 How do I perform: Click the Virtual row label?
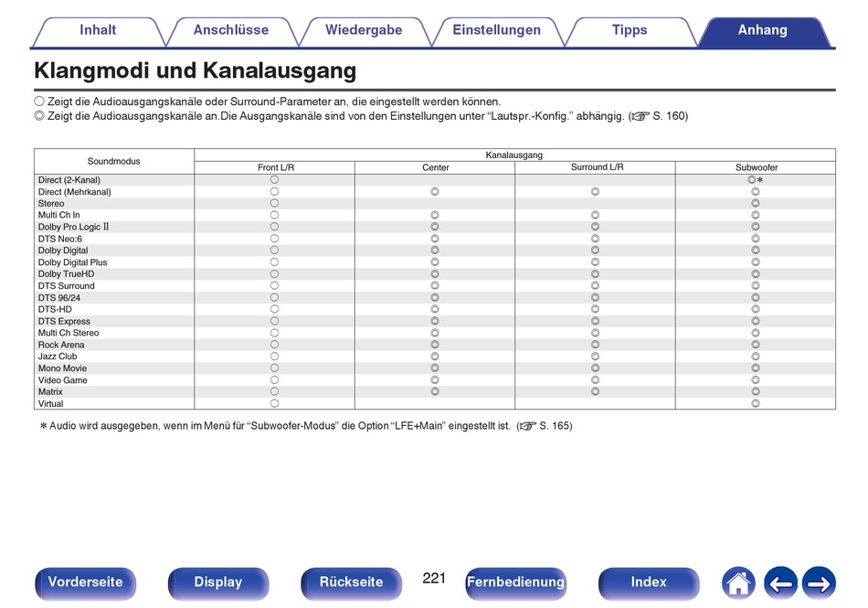point(50,404)
